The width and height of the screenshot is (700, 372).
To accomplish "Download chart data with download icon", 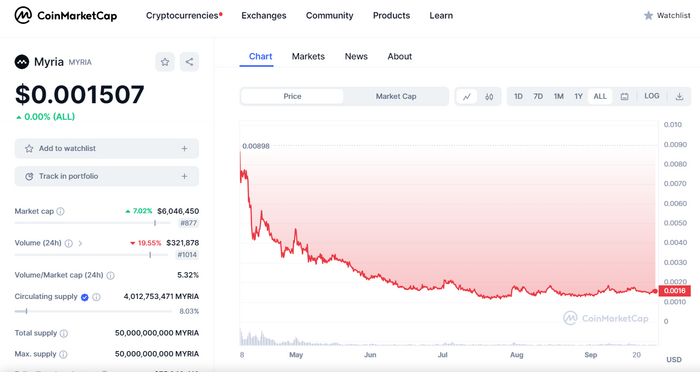I will [679, 96].
